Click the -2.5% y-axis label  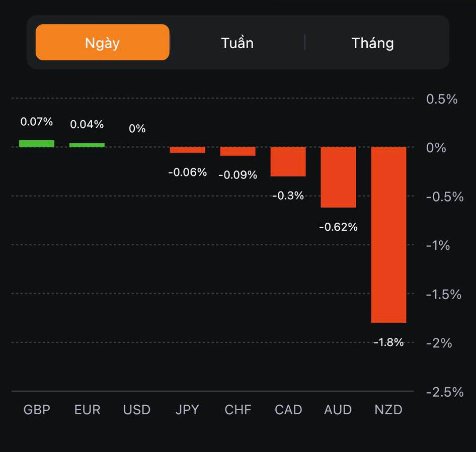(444, 392)
